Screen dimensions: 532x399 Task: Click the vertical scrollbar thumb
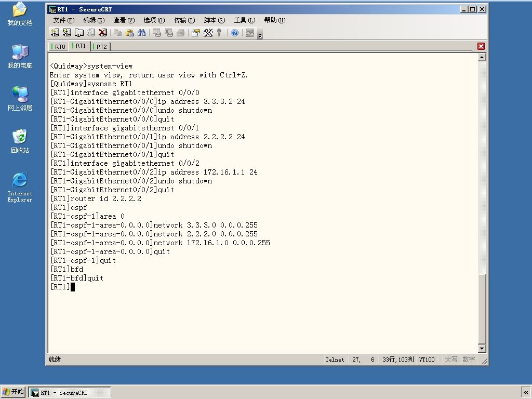(482, 309)
